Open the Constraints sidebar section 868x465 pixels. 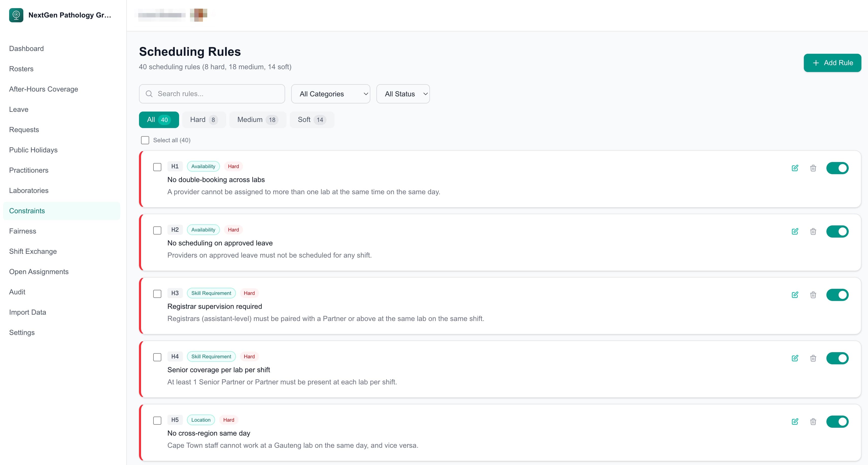[27, 211]
